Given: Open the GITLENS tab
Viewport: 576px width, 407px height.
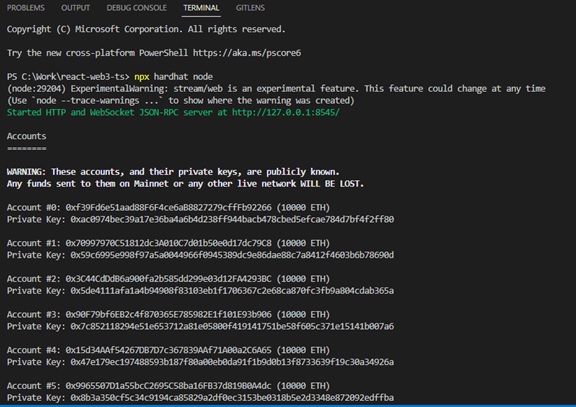Looking at the screenshot, I should point(250,8).
